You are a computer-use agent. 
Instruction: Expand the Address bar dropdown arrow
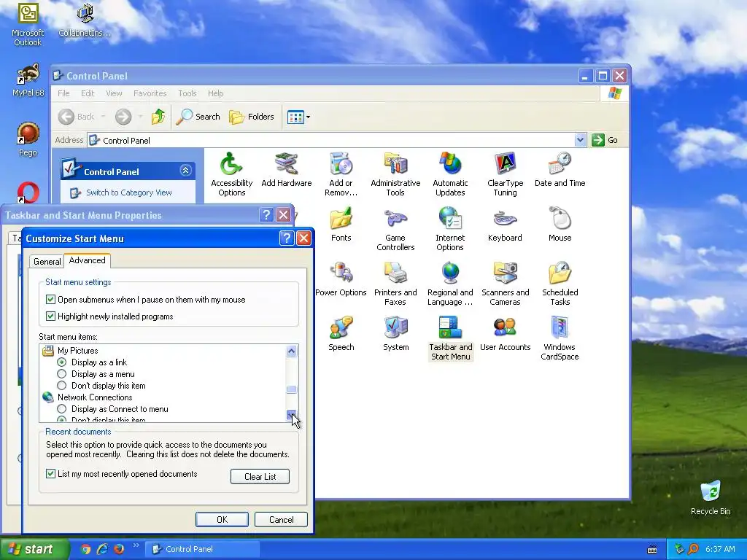(580, 140)
